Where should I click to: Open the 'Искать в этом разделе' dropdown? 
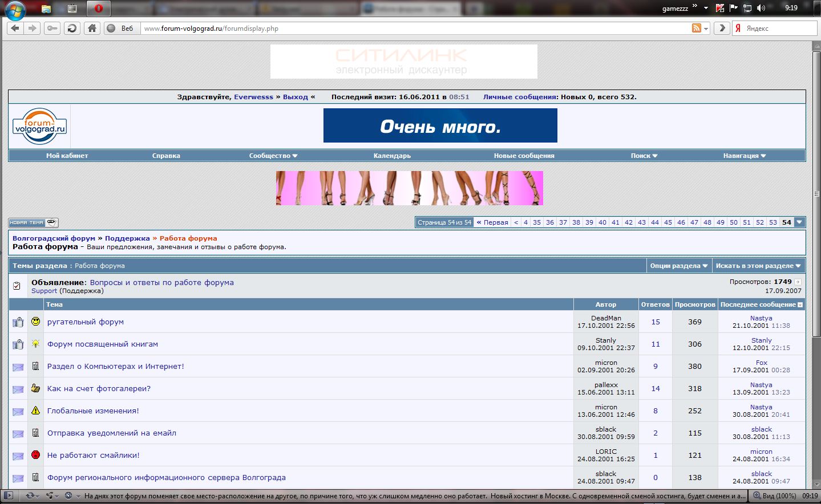[x=758, y=266]
